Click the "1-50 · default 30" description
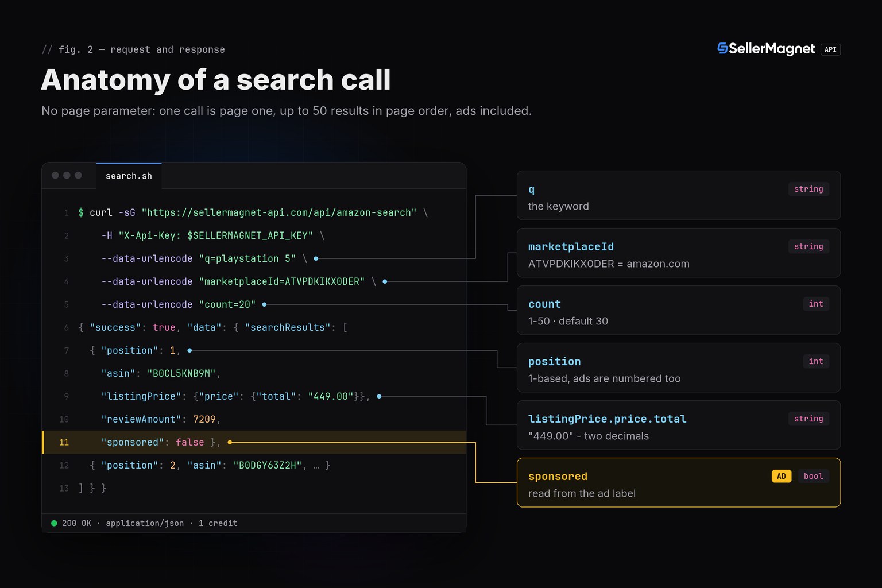 (x=568, y=321)
